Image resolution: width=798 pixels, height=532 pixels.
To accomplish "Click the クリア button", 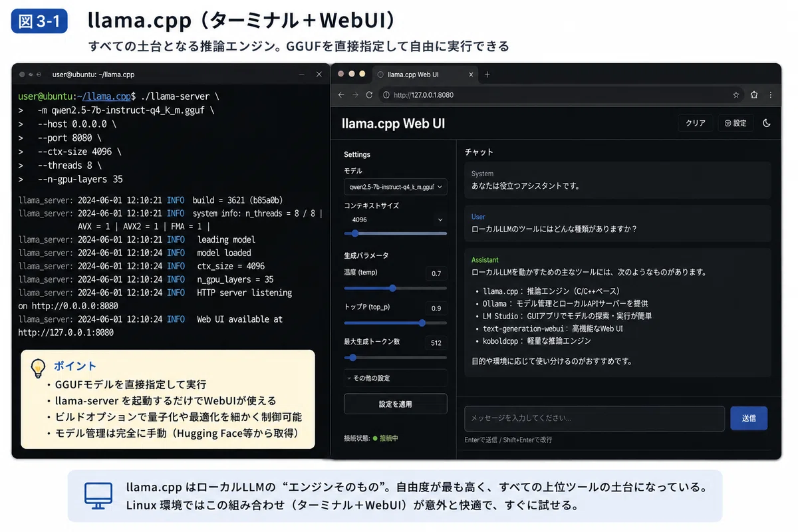I will pos(696,123).
